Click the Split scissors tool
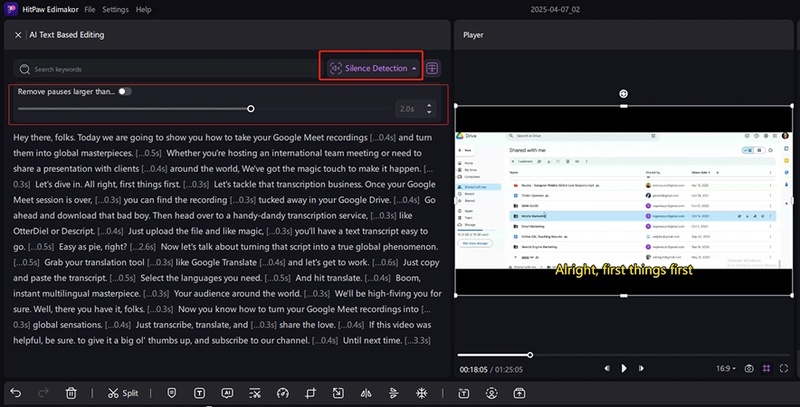This screenshot has width=800, height=407. pos(123,392)
